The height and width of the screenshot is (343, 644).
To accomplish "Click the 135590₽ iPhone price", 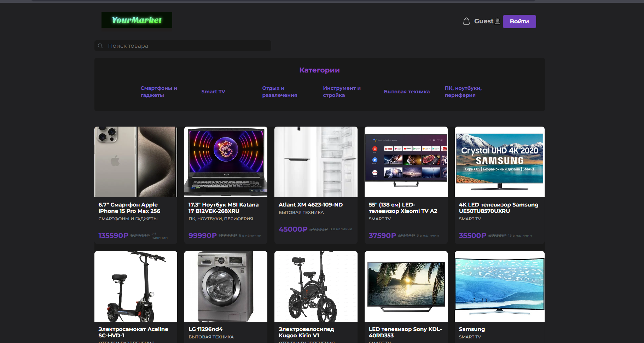I will 113,236.
